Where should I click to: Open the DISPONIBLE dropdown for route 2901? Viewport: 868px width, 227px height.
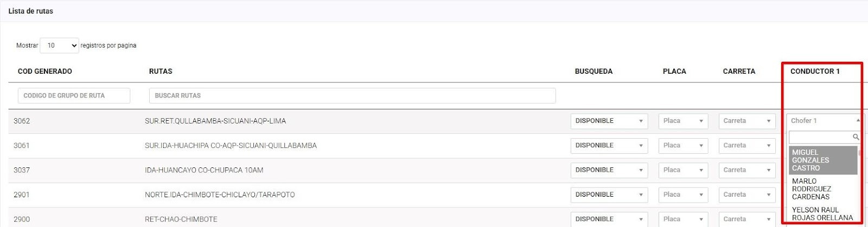tap(609, 194)
